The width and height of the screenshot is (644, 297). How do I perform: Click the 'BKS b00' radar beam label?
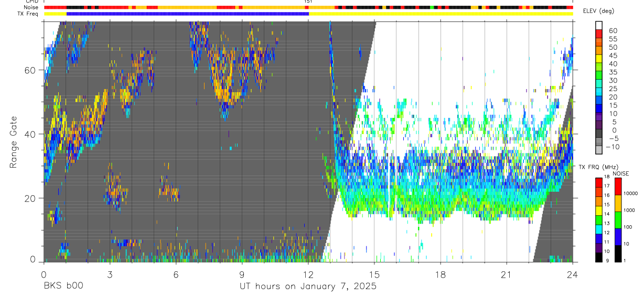(x=63, y=287)
